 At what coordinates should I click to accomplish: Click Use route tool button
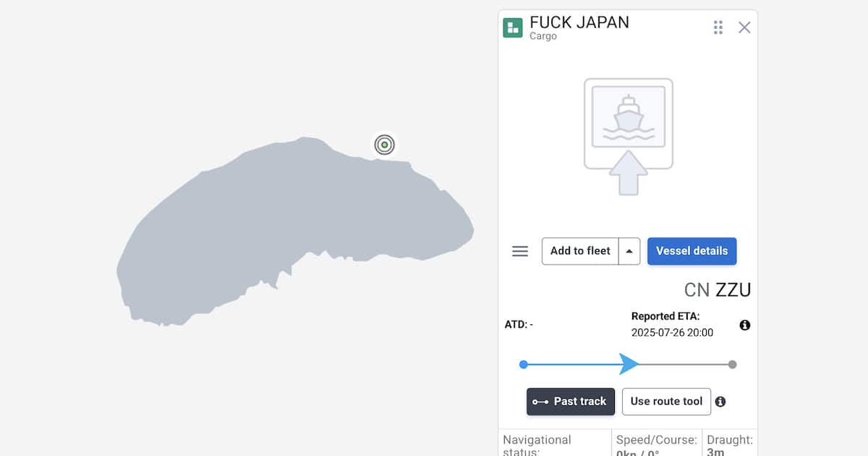point(666,402)
